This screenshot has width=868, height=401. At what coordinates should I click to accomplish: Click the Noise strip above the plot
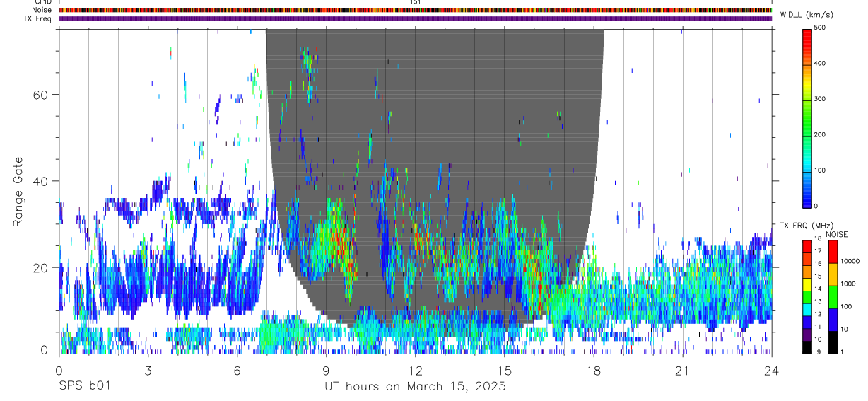[x=415, y=10]
